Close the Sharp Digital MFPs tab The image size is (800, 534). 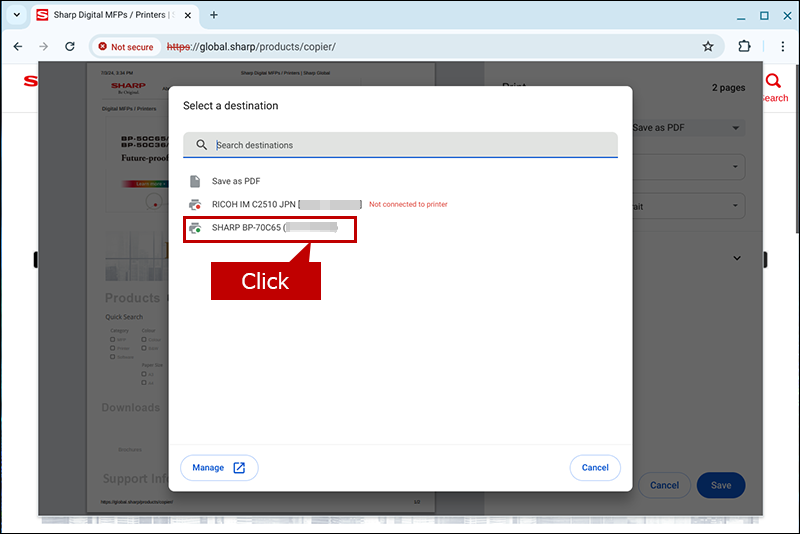pyautogui.click(x=188, y=15)
